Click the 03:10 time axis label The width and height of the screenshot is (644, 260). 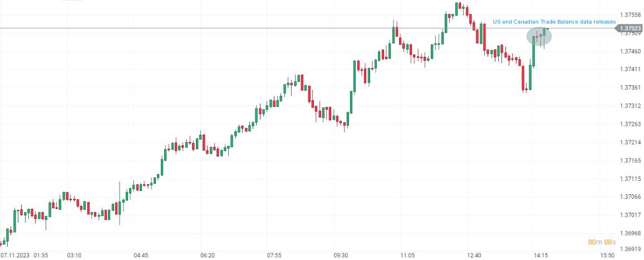(74, 256)
